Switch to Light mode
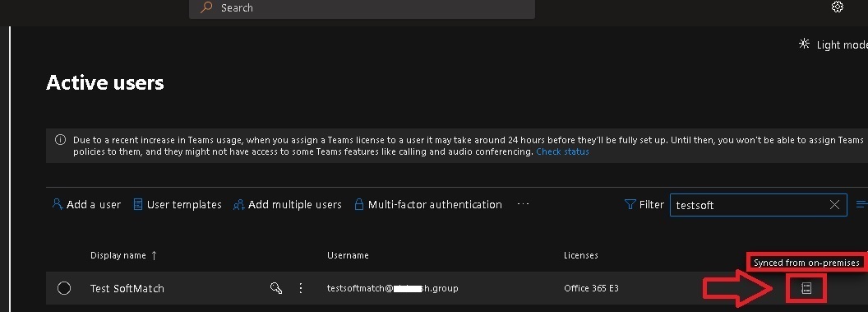The width and height of the screenshot is (868, 312). coord(833,44)
